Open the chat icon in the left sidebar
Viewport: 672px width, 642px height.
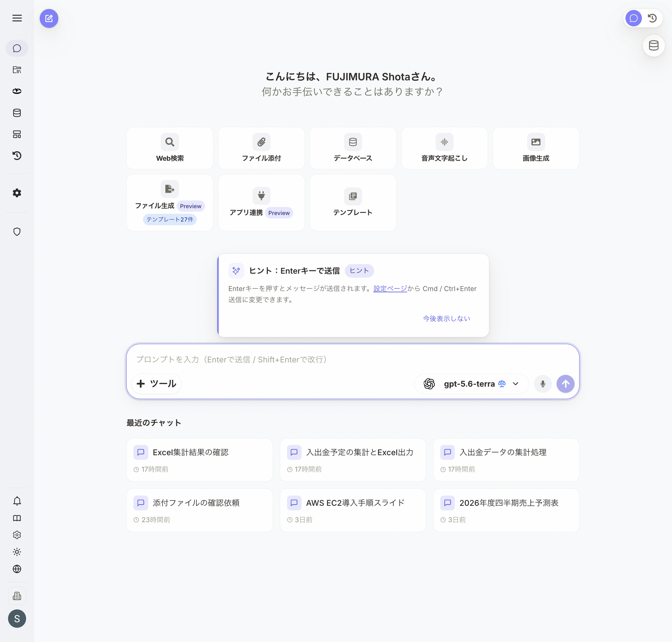[x=17, y=48]
